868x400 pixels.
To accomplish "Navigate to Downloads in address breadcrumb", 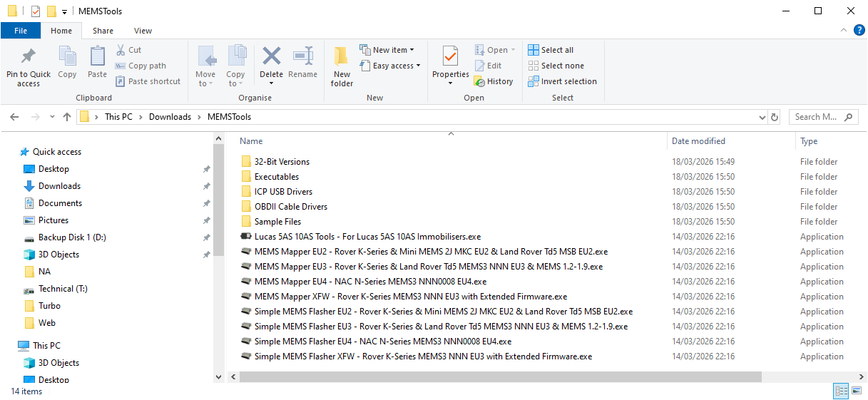I will pos(170,117).
